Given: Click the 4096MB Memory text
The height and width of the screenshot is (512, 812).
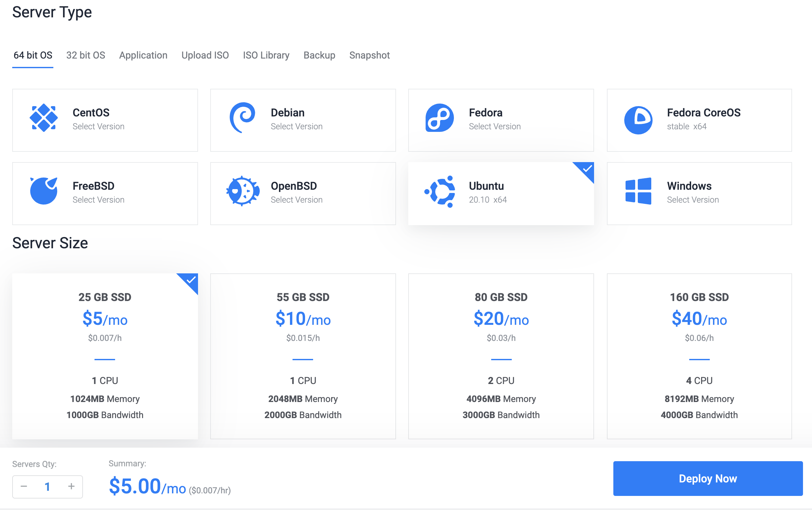Looking at the screenshot, I should click(501, 399).
